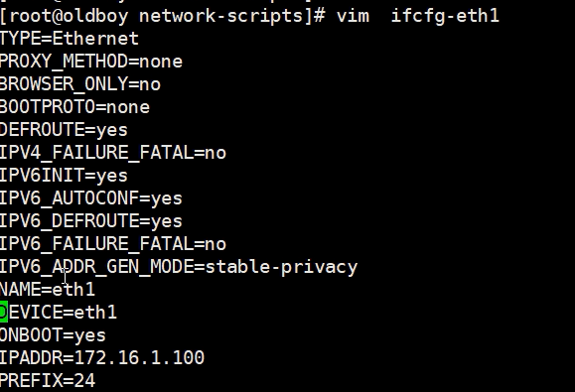Click the NAME=eth1 line
The height and width of the screenshot is (392, 575).
[48, 290]
